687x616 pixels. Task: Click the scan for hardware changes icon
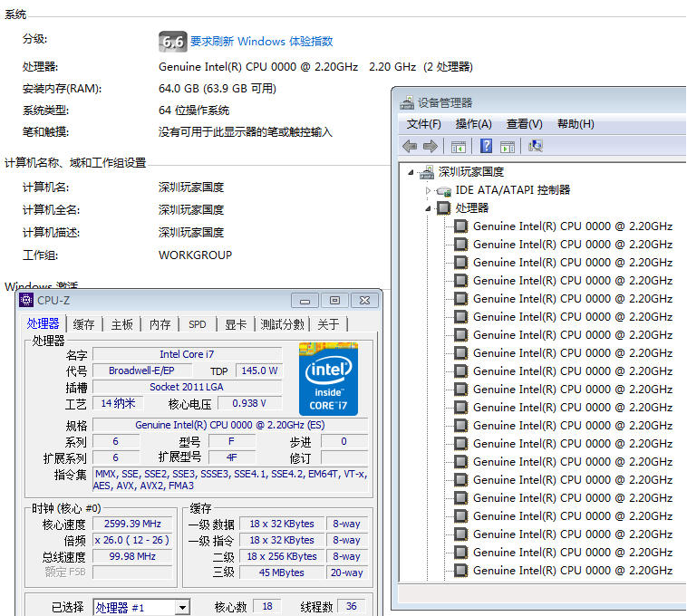click(536, 146)
